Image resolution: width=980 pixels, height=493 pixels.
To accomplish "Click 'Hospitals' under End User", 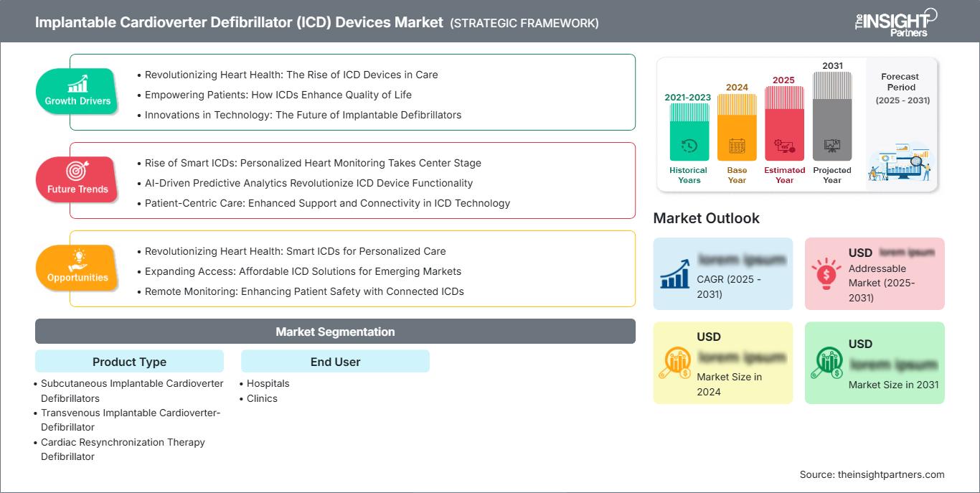I will coord(268,383).
